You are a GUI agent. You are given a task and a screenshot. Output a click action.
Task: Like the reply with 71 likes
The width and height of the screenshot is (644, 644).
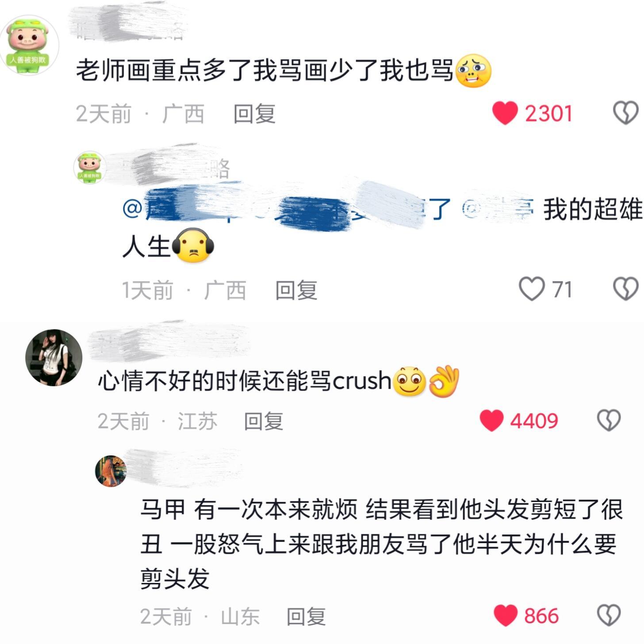click(531, 289)
